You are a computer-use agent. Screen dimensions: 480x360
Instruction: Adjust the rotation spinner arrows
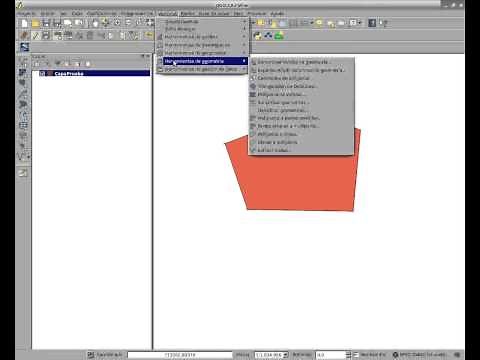point(348,355)
